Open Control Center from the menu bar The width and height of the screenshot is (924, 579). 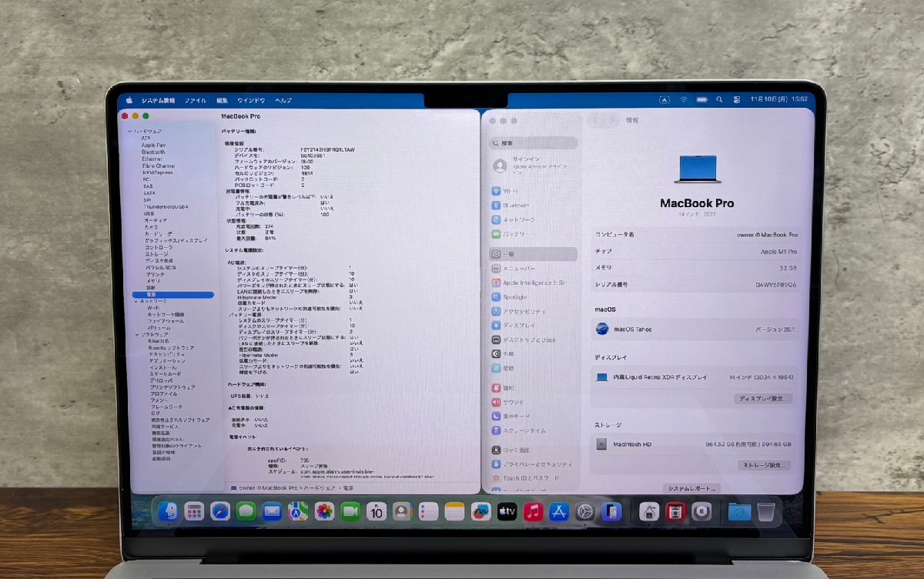[x=737, y=99]
